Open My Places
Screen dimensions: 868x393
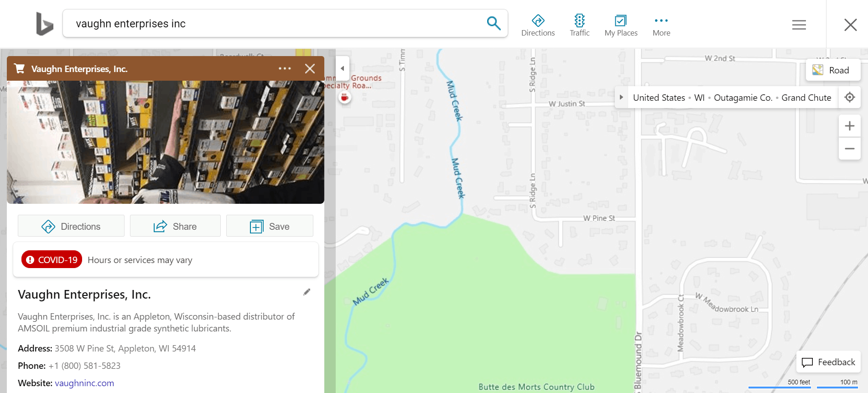click(621, 26)
